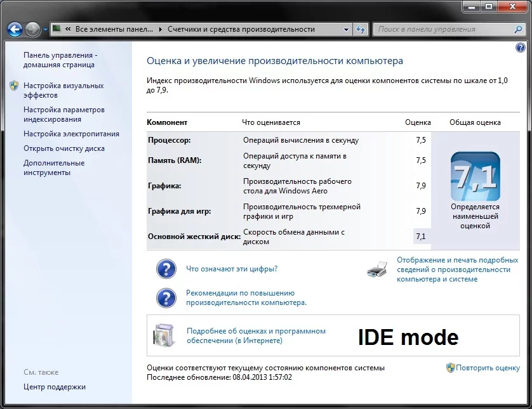532x409 pixels.
Task: Open 'Подробнее об оценках и программном обеспечении' link
Action: (x=256, y=335)
